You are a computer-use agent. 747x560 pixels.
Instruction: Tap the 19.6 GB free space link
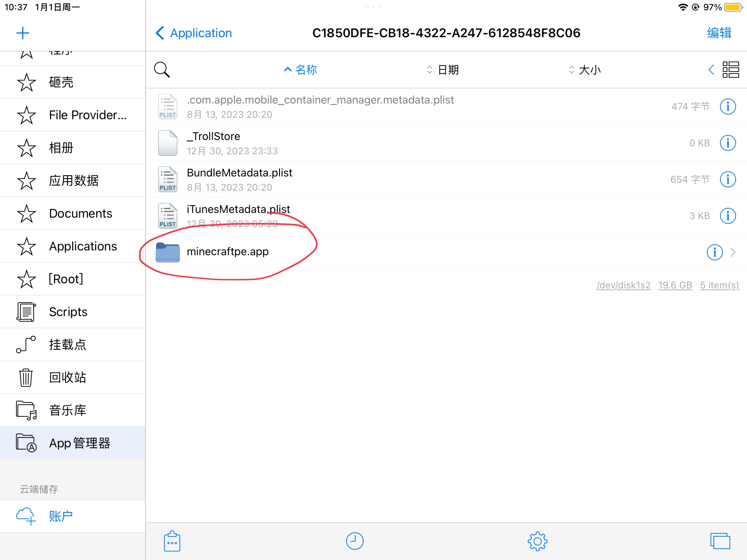(x=675, y=285)
